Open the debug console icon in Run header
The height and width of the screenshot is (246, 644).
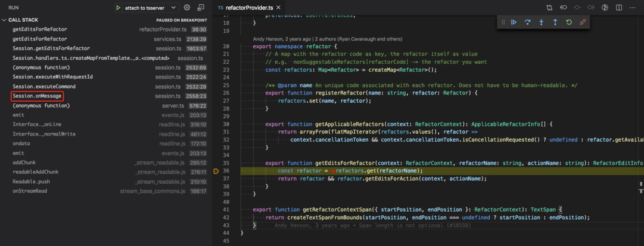pyautogui.click(x=200, y=8)
